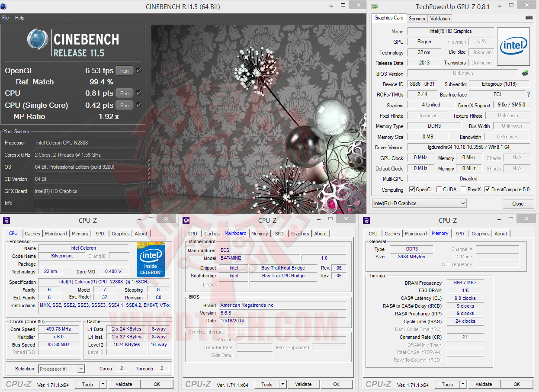Click the title bar icon of the CPU-Z window showing the CPU tab
The image size is (539, 392).
point(6,220)
